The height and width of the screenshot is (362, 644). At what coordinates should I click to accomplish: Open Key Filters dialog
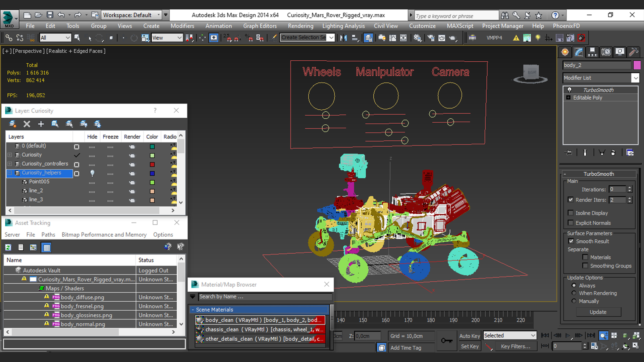tap(516, 347)
